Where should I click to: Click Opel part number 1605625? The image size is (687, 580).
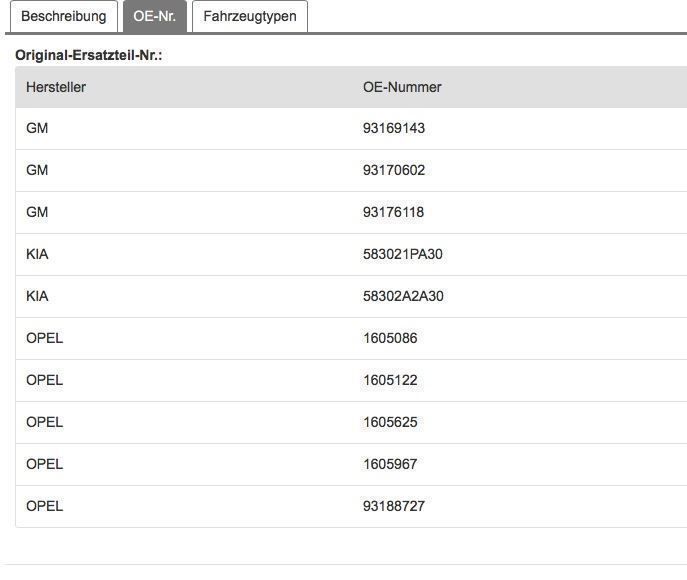(390, 422)
